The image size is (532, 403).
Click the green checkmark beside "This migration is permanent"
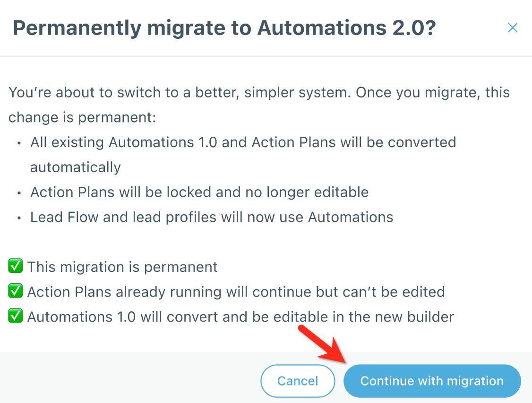click(x=16, y=267)
